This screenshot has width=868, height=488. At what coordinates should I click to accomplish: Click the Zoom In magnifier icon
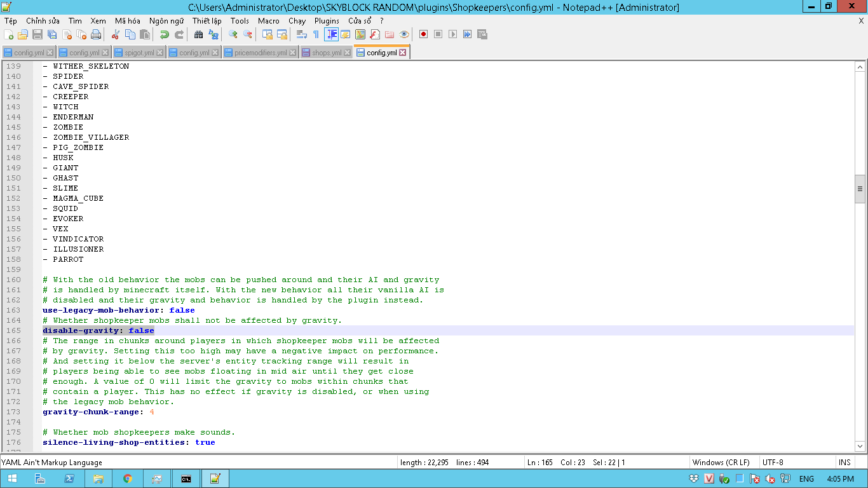(233, 34)
